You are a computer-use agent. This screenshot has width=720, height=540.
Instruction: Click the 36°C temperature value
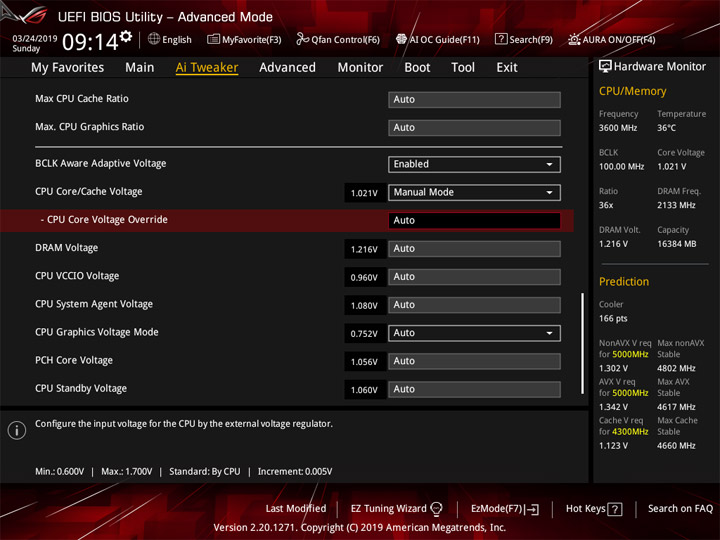666,128
